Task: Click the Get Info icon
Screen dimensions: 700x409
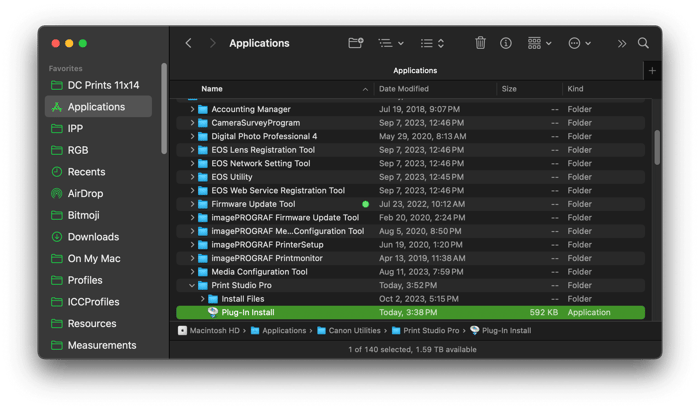Action: [505, 43]
